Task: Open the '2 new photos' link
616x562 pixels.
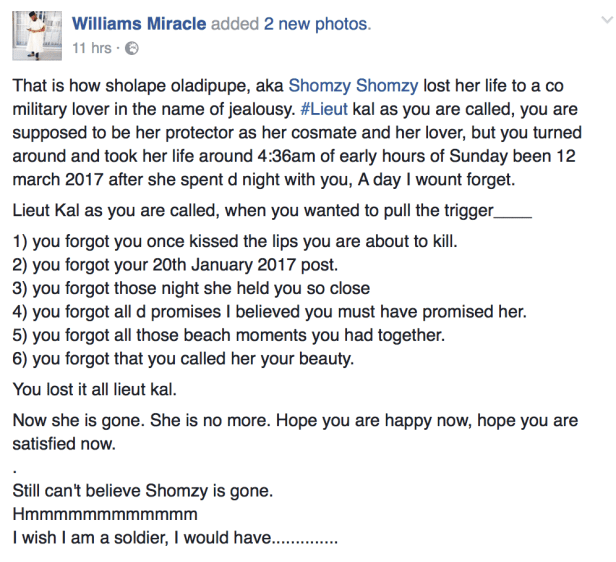Action: tap(316, 23)
